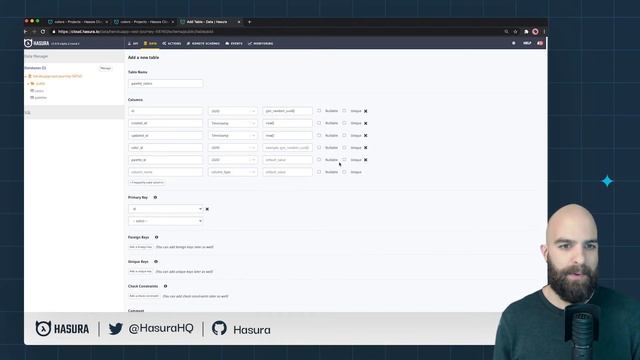
Task: Open the browser three-dot menu
Action: 544,31
